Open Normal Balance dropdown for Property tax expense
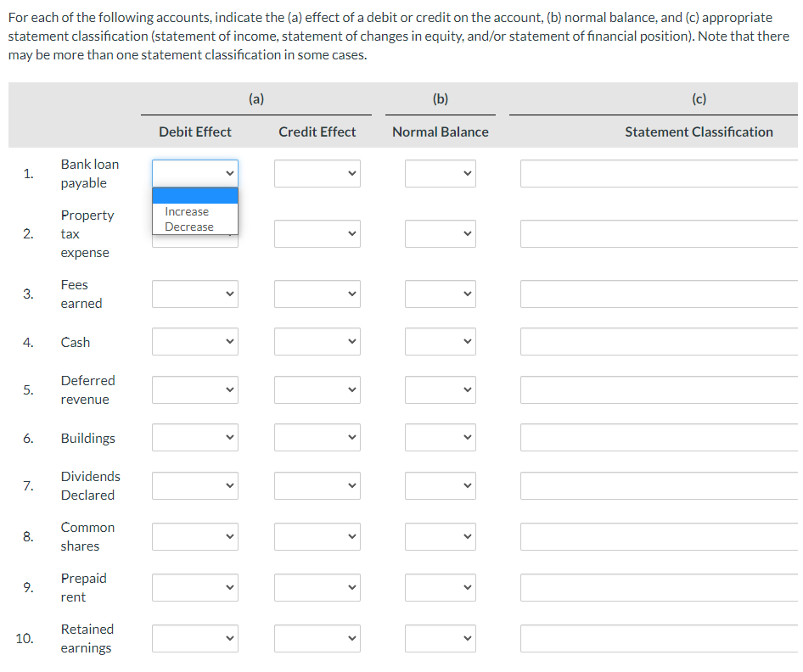This screenshot has height=672, width=803. (x=441, y=234)
